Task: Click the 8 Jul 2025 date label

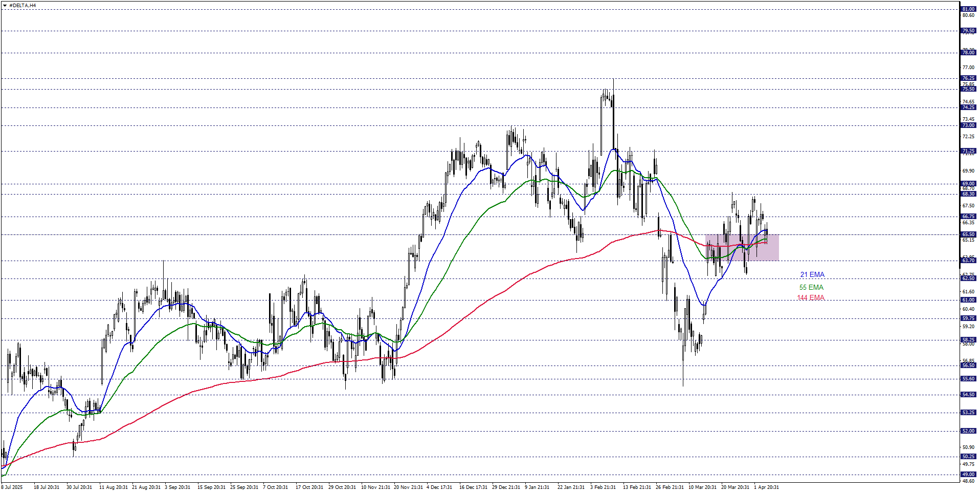Action: tap(12, 487)
